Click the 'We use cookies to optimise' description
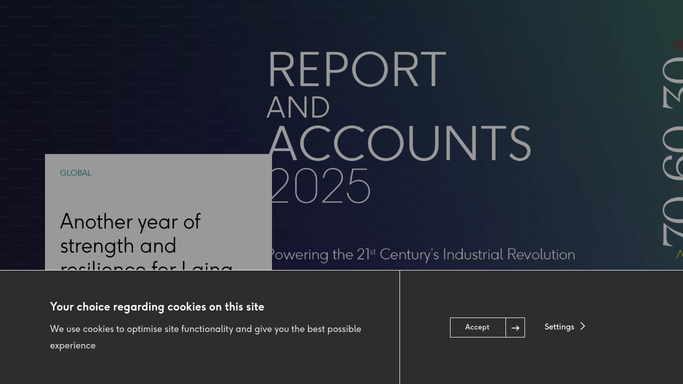Image resolution: width=683 pixels, height=384 pixels. click(x=205, y=337)
